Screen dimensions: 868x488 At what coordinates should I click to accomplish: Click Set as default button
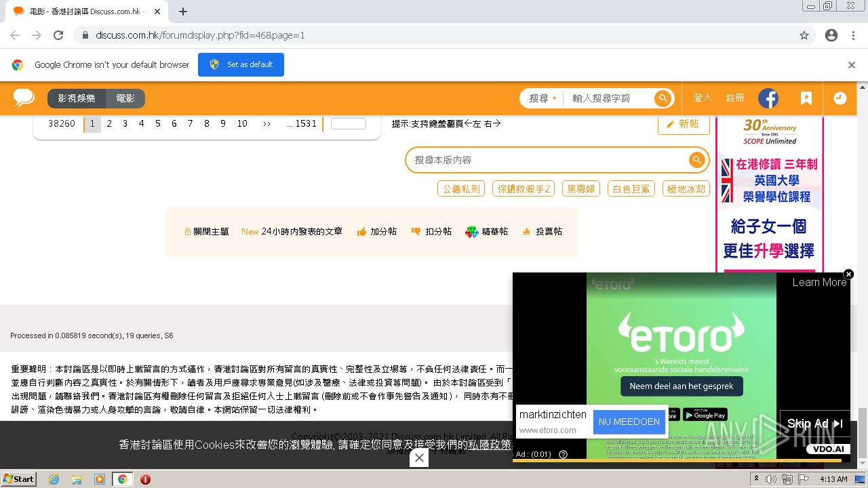pos(241,65)
